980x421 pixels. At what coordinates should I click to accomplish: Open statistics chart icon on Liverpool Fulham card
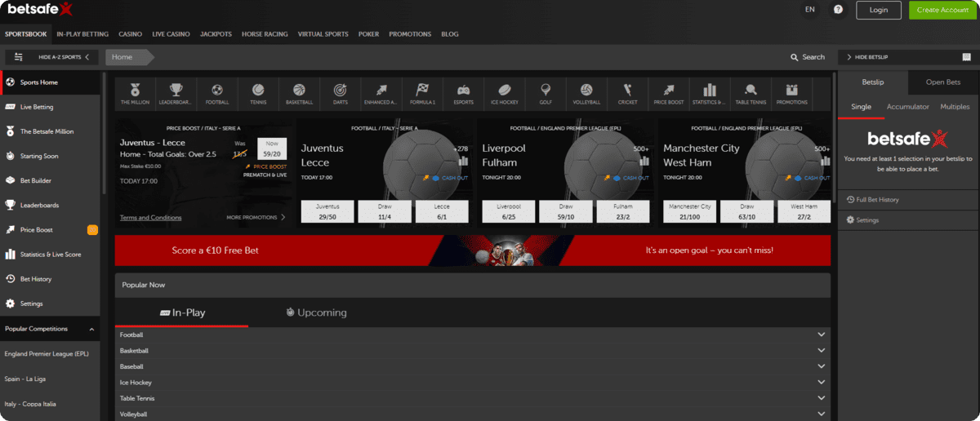(x=644, y=161)
